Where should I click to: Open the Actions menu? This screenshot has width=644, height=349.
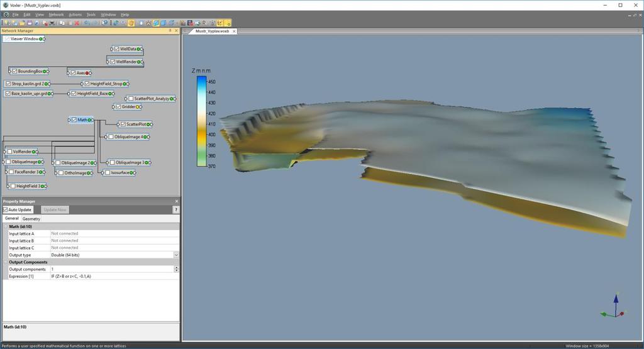(75, 14)
